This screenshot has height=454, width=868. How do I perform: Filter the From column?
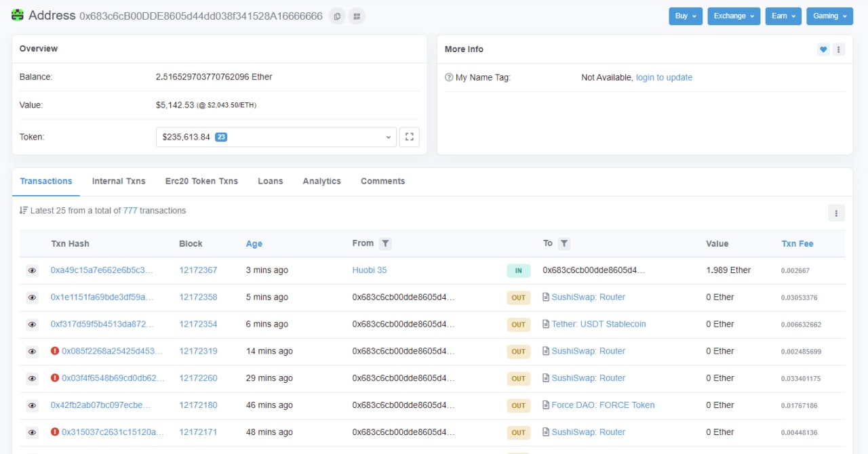click(384, 243)
